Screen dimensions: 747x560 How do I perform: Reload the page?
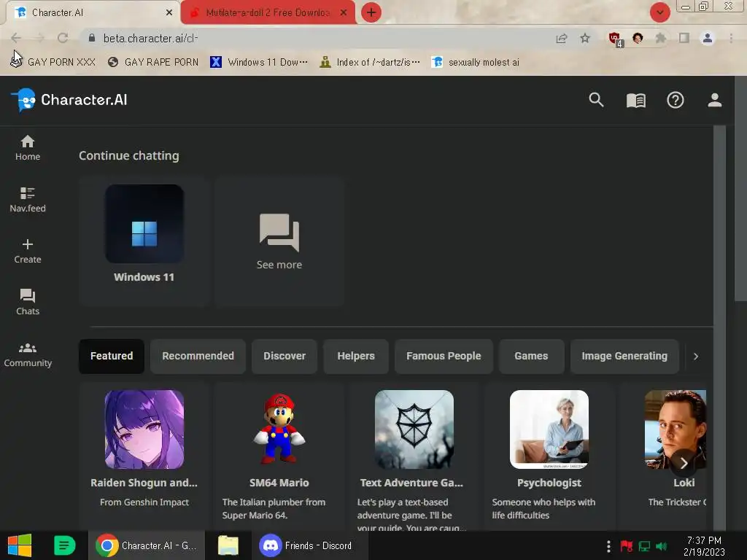coord(63,38)
